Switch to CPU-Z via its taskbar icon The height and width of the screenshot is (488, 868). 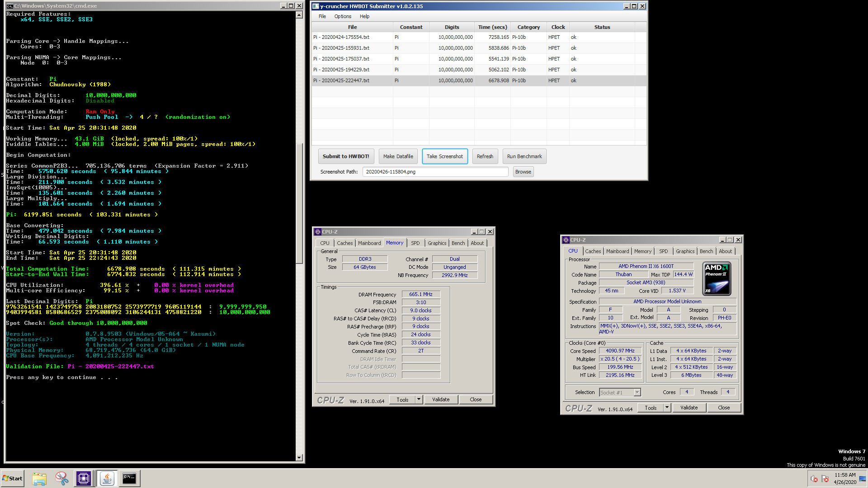84,479
